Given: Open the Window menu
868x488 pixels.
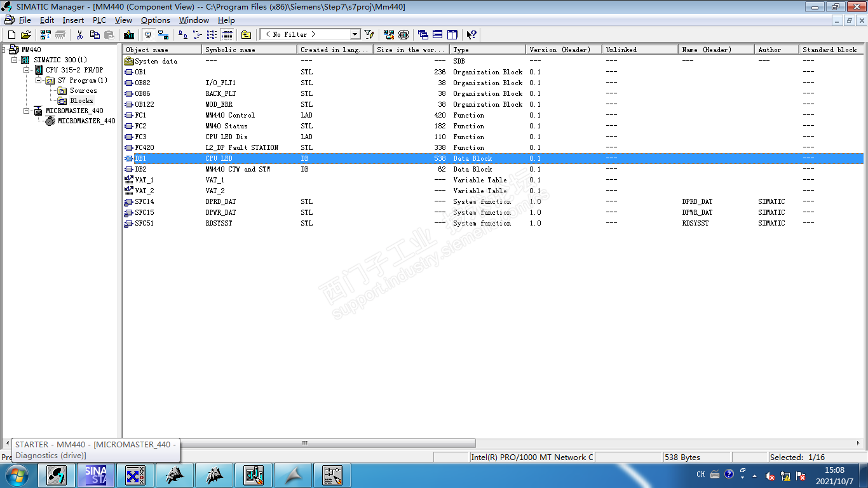Looking at the screenshot, I should tap(194, 20).
